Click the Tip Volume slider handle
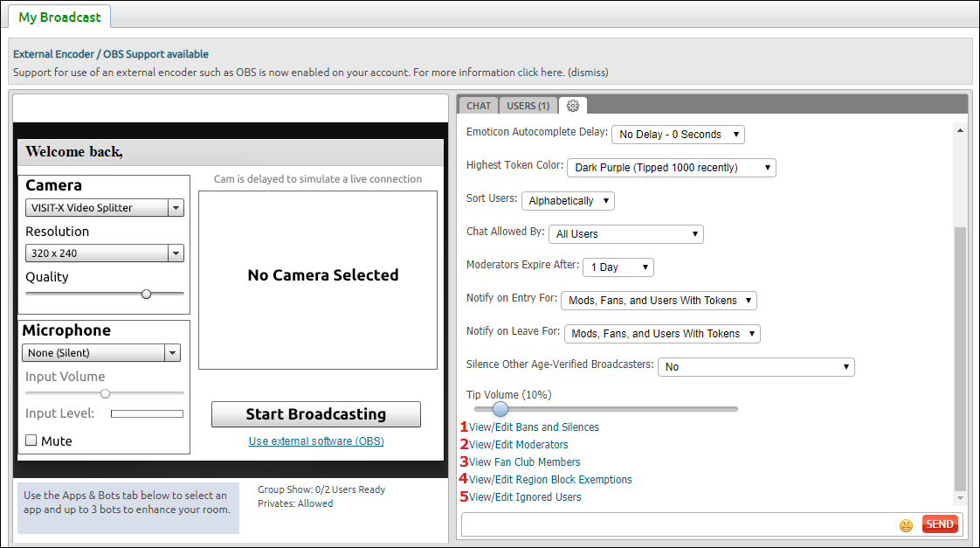Viewport: 980px width, 548px height. click(x=500, y=409)
